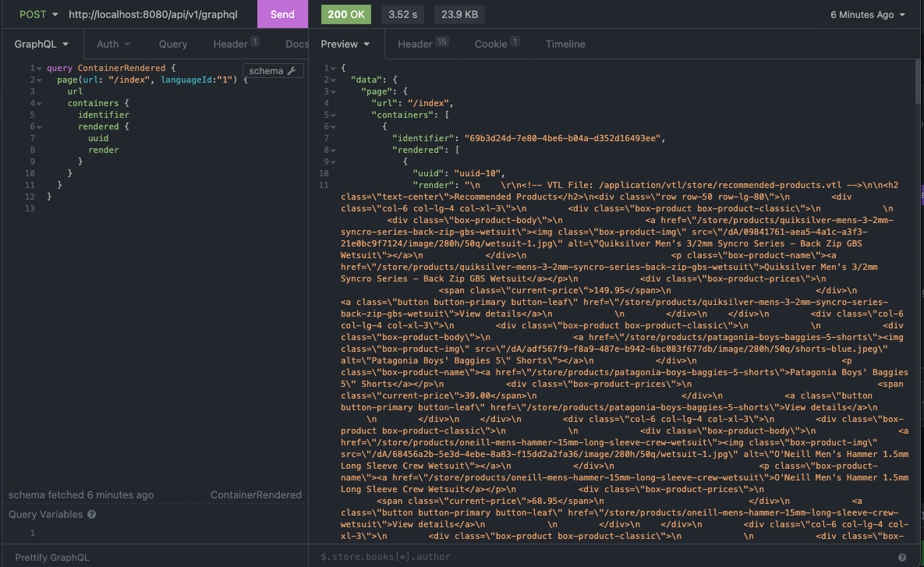The image size is (924, 567).
Task: Click the "uuid-10" value in response
Action: pyautogui.click(x=477, y=173)
